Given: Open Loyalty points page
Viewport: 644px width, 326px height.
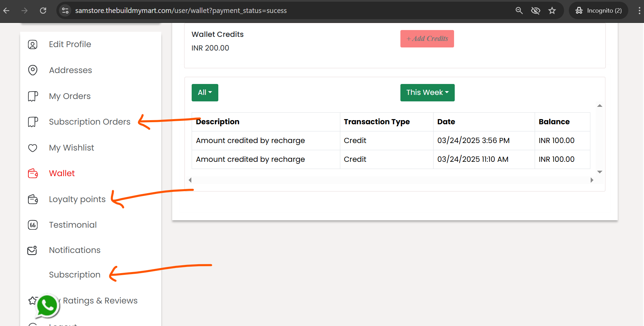Looking at the screenshot, I should coord(77,199).
